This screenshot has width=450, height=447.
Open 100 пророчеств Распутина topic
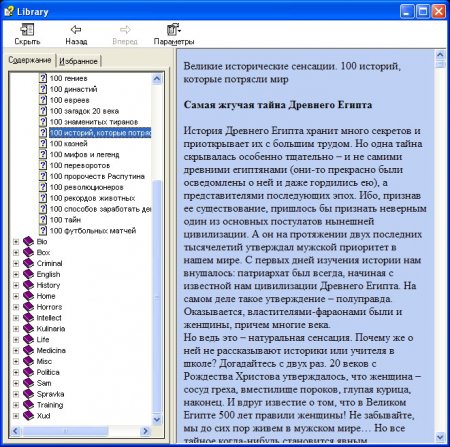[97, 176]
